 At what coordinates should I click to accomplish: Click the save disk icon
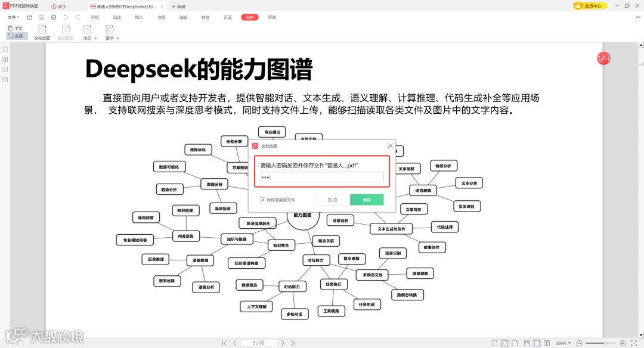pyautogui.click(x=42, y=17)
